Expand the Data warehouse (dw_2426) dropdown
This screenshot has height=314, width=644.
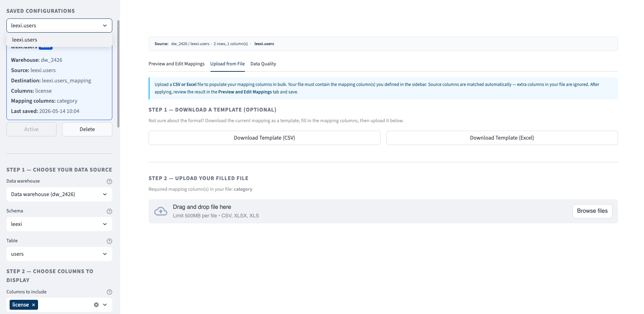click(59, 194)
